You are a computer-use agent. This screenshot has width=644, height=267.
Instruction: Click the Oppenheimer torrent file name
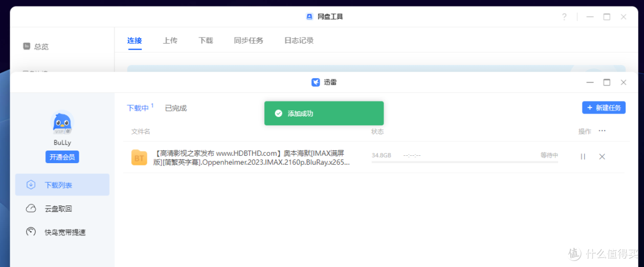[x=252, y=158]
